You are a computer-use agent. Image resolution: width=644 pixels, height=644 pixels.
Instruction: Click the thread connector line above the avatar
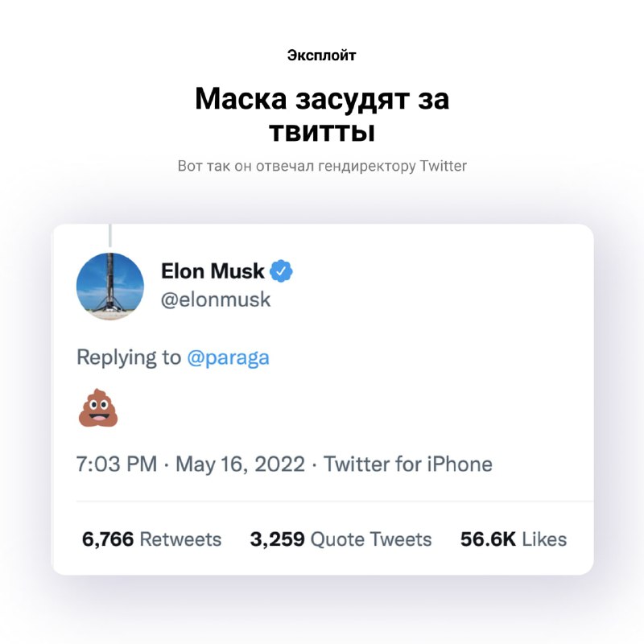pos(109,237)
